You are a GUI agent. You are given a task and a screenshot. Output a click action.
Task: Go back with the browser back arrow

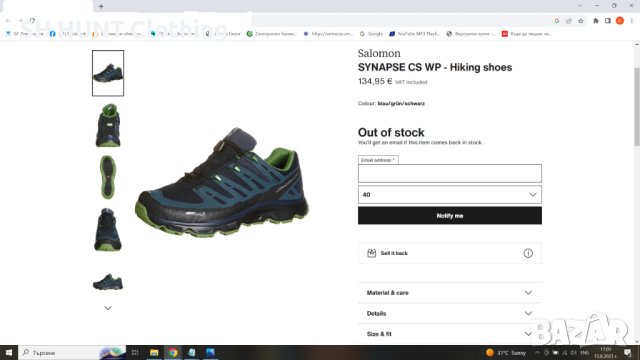tap(9, 20)
